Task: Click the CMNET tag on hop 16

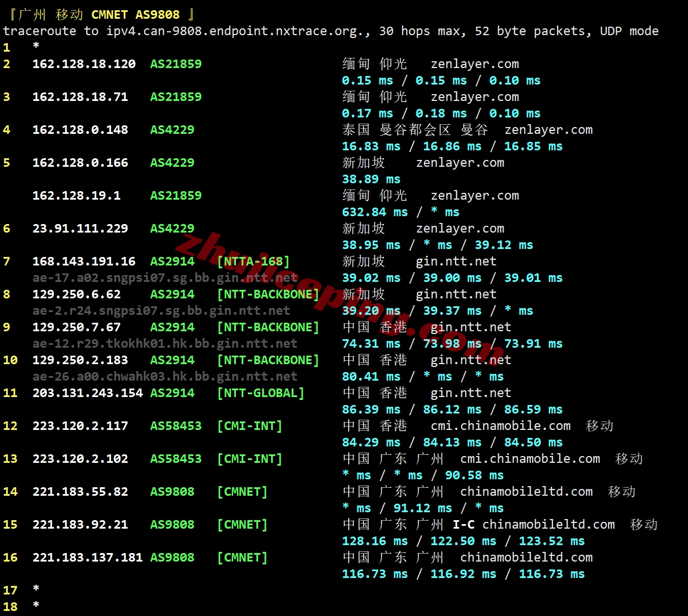Action: coord(242,558)
